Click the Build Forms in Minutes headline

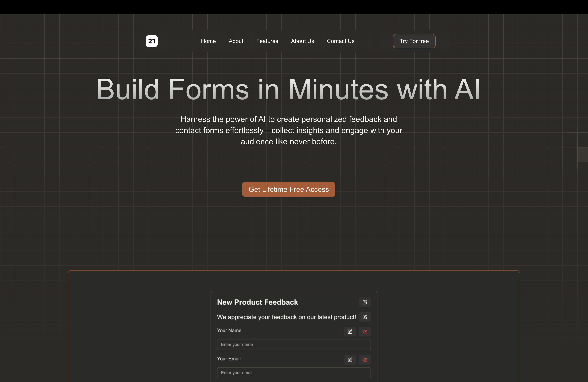[x=288, y=89]
